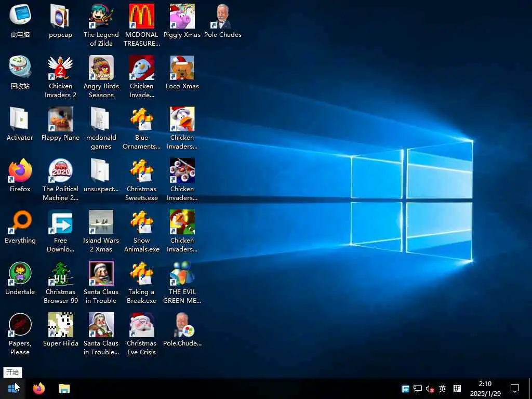Open the notification action center
This screenshot has height=399, width=532.
515,389
